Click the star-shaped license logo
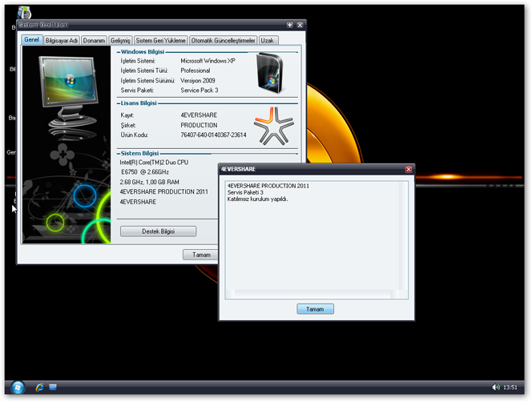This screenshot has width=532, height=402. (x=273, y=126)
